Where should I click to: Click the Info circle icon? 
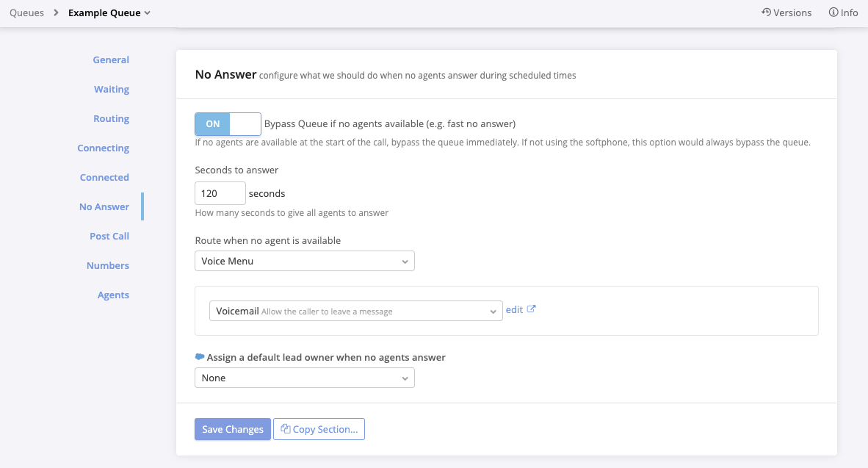(x=833, y=12)
